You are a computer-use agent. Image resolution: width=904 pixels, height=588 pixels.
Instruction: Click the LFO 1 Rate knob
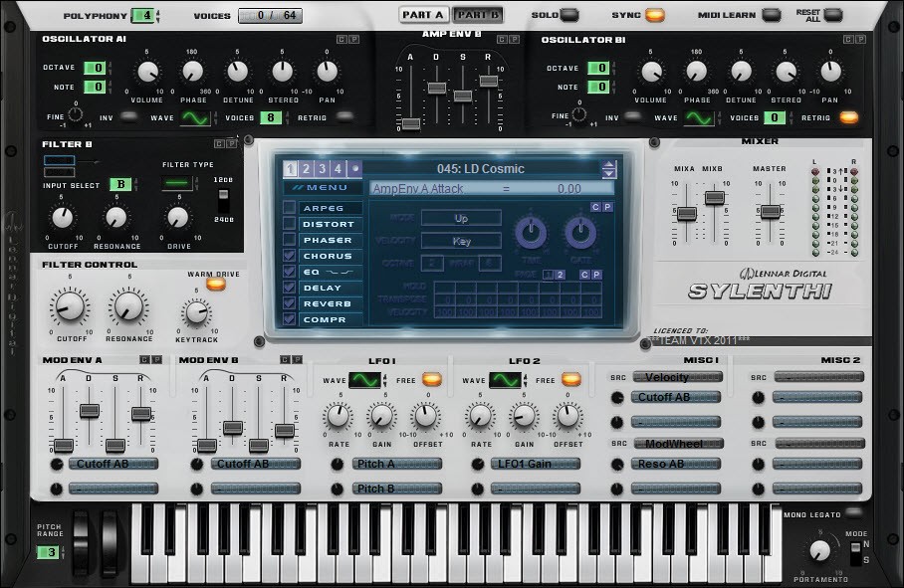pyautogui.click(x=338, y=417)
